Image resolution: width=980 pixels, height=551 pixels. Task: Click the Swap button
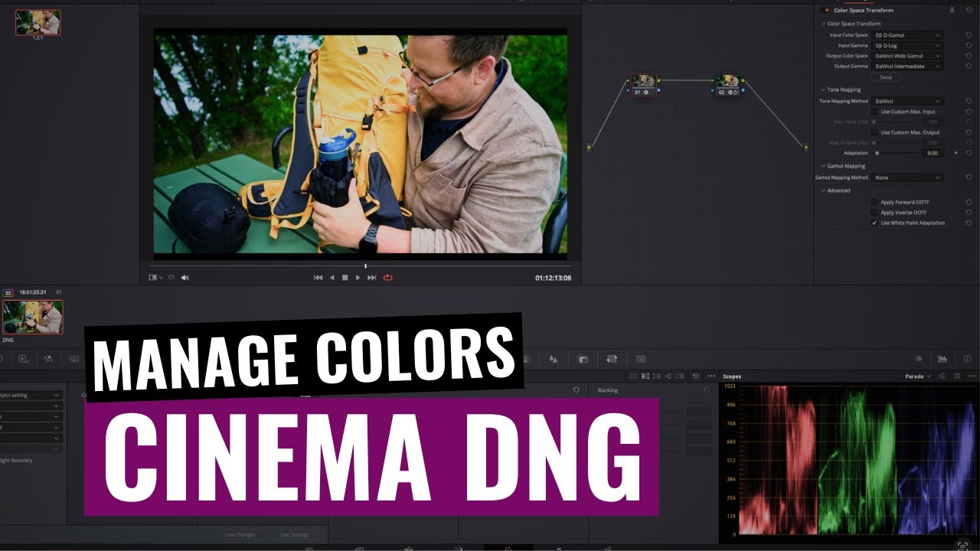click(885, 77)
